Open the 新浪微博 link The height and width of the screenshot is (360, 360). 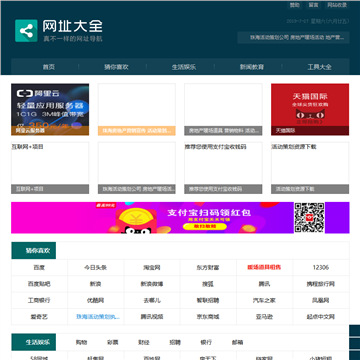pyautogui.click(x=152, y=284)
